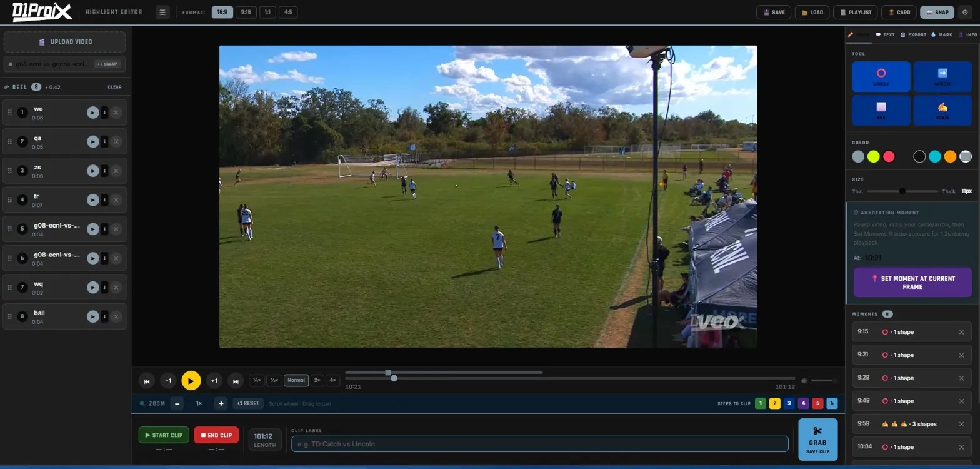Remove the 'ball' clip from reel
The height and width of the screenshot is (469, 980).
116,316
